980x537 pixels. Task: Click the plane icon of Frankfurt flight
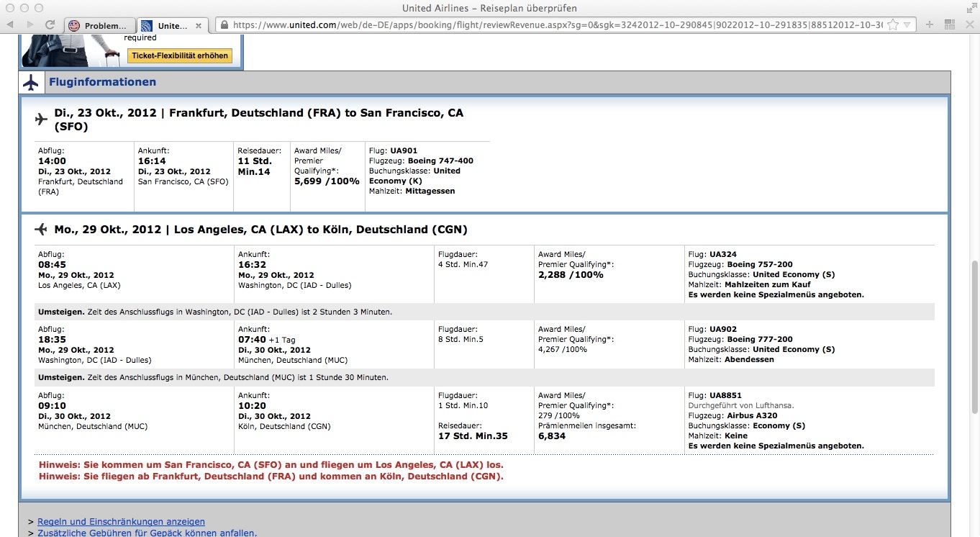tap(41, 119)
